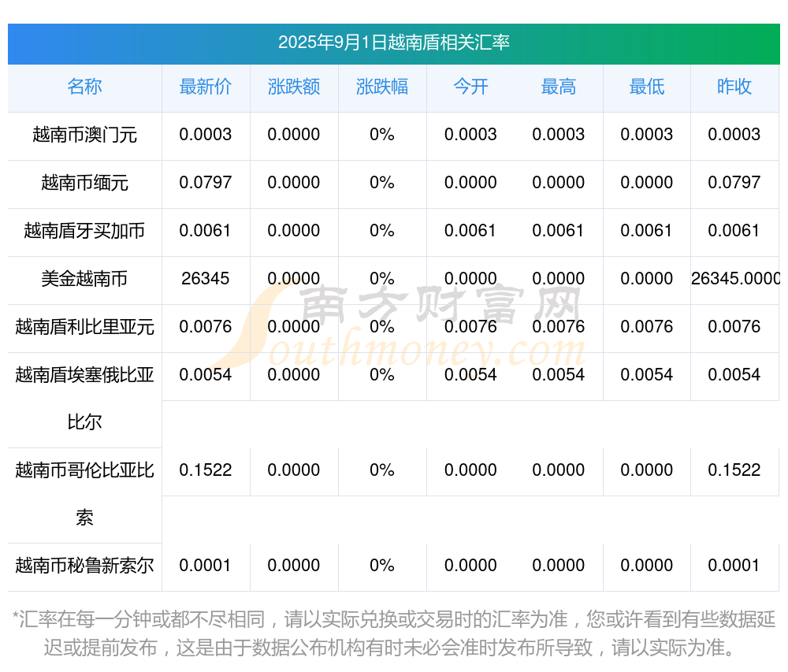Select 涨跌额 0.0000 in the 越南币秘鲁新索尔 row
This screenshot has height=672, width=788.
pos(293,566)
